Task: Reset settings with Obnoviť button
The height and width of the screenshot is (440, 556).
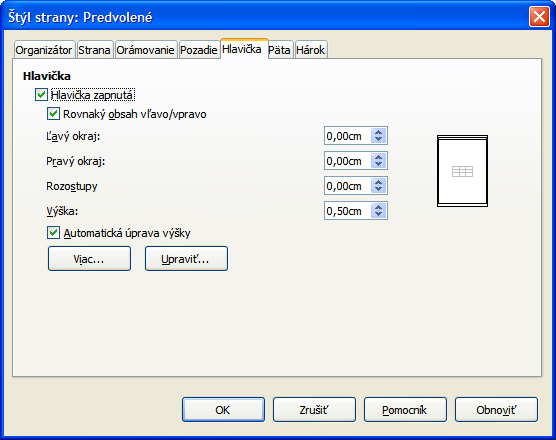Action: click(496, 410)
